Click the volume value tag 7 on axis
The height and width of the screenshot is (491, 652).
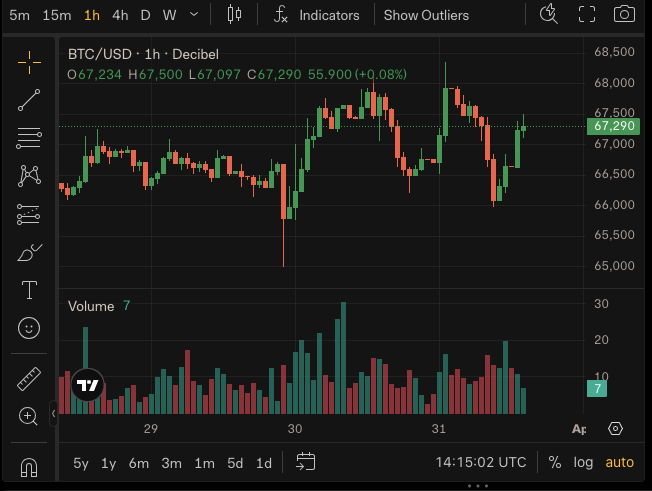pos(597,389)
